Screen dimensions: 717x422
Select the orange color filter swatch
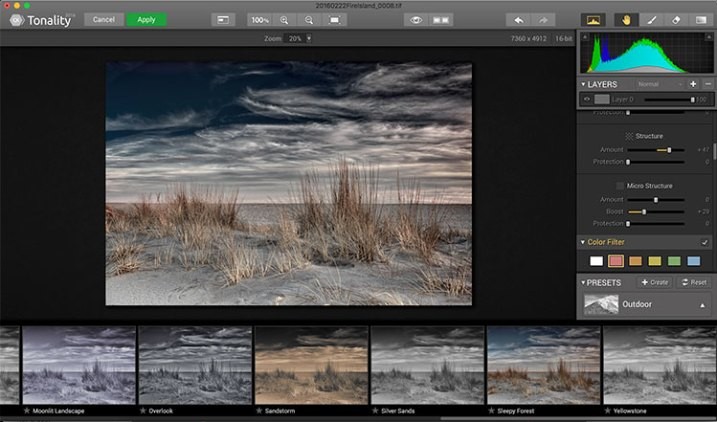(x=636, y=261)
